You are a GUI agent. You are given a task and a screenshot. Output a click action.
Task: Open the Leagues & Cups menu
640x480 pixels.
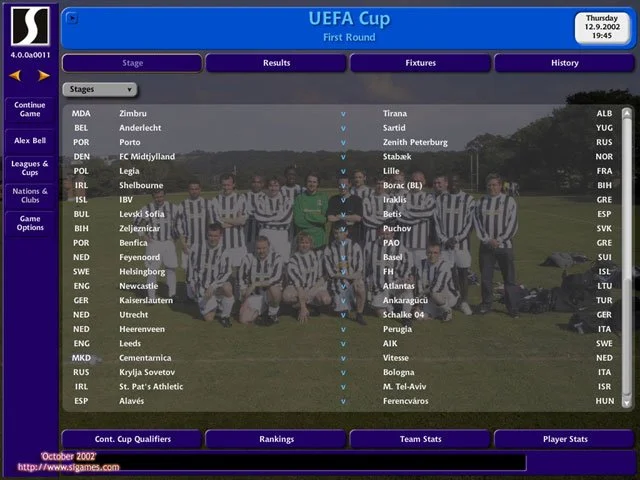(x=30, y=168)
